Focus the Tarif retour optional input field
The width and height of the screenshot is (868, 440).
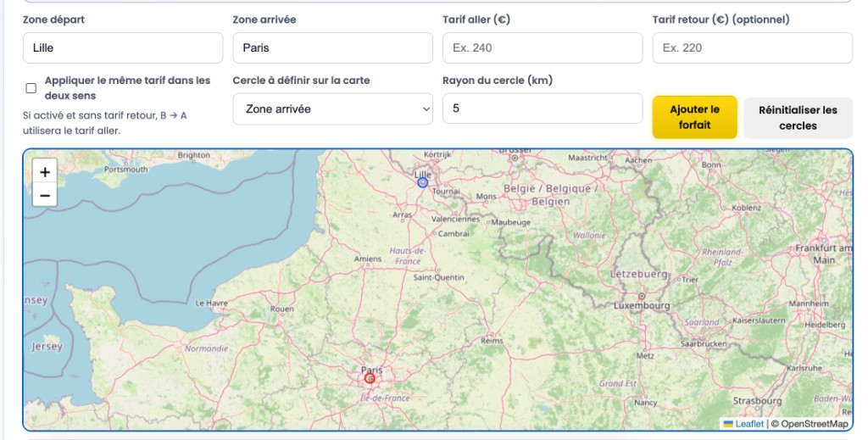pyautogui.click(x=753, y=47)
